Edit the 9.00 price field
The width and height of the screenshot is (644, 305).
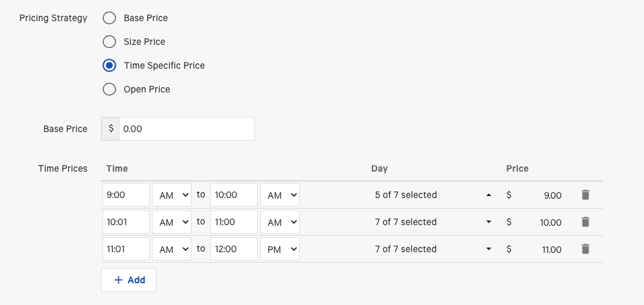pos(542,195)
